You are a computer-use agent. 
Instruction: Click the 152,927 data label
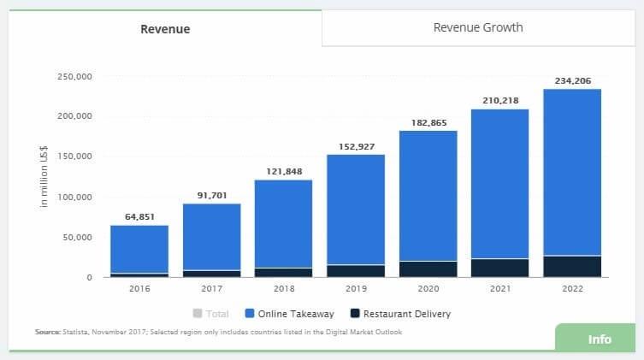357,146
